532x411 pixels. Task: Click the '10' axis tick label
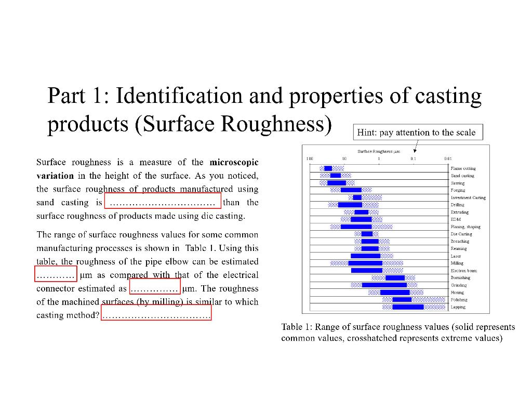[x=344, y=158]
